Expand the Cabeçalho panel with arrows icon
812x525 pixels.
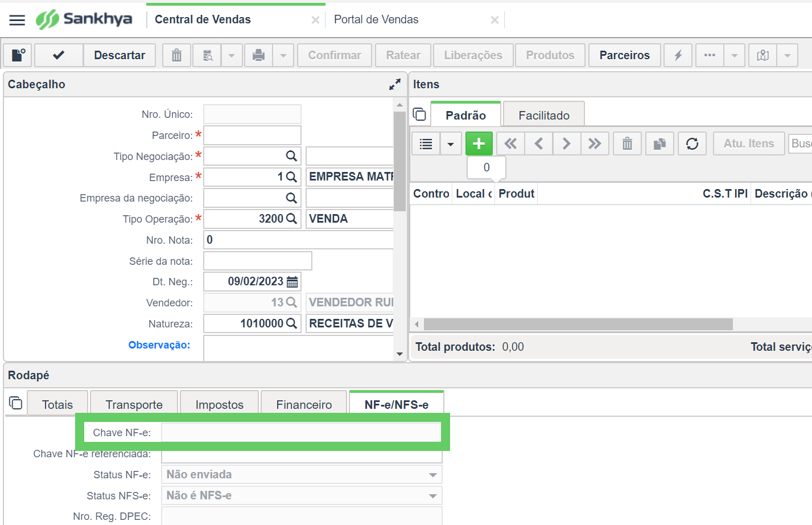point(394,84)
